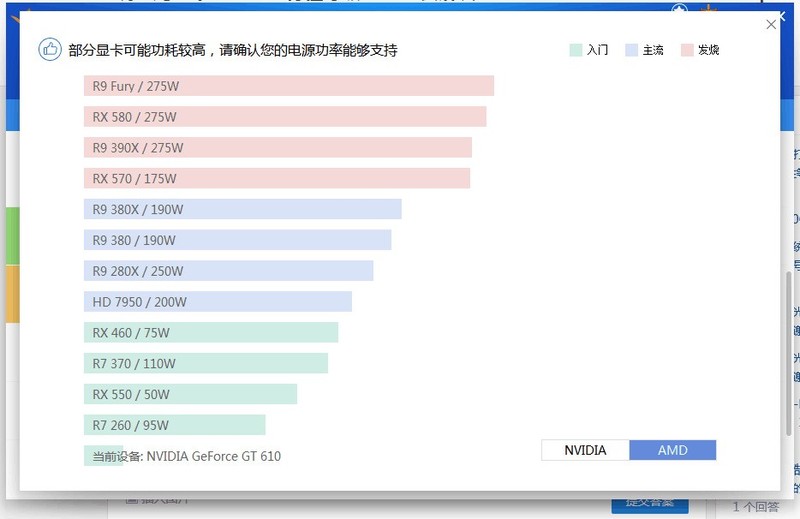Select the R9 Fury / 275W bar

pos(288,86)
